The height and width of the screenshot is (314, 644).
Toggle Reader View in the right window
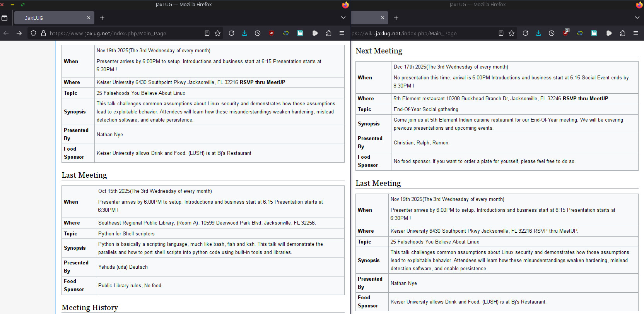[501, 33]
